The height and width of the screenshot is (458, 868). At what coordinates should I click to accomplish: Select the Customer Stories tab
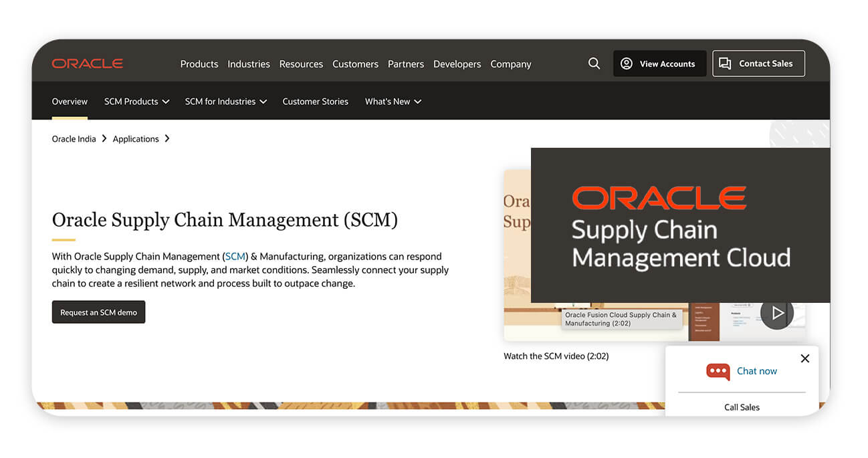(315, 102)
